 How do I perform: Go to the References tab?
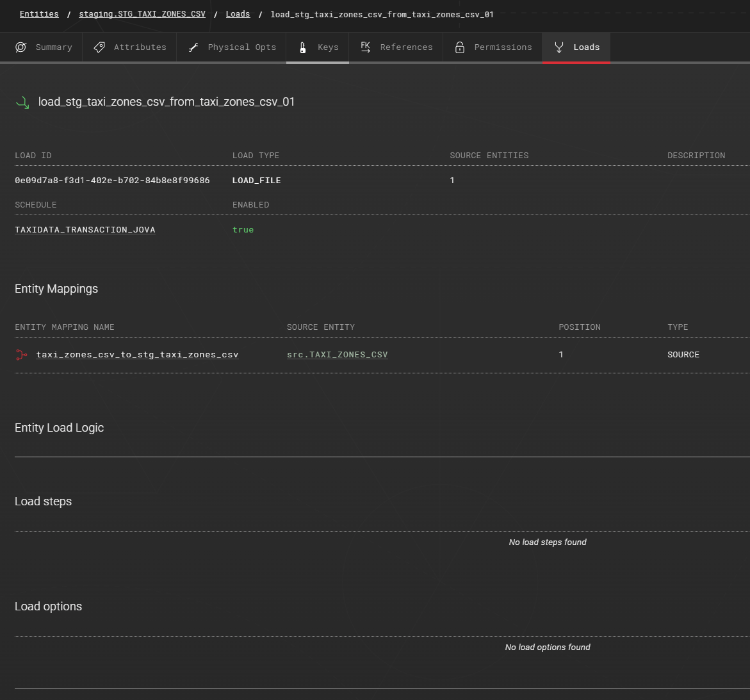(406, 47)
